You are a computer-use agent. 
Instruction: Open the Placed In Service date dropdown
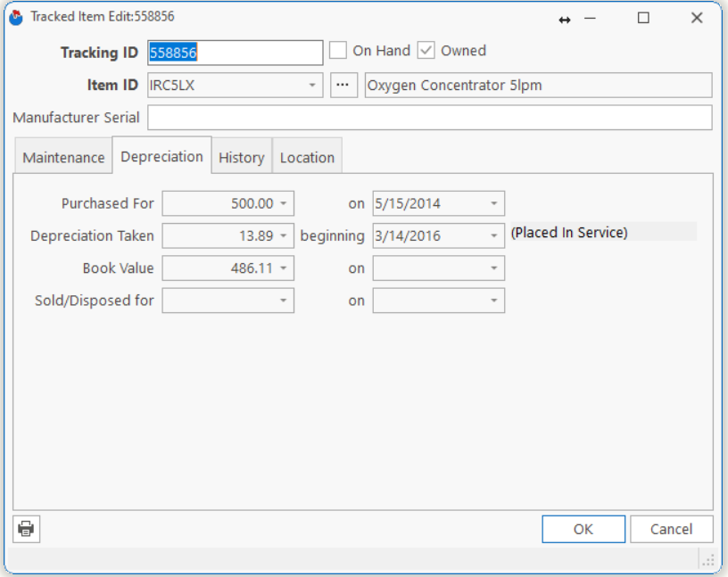tap(494, 236)
